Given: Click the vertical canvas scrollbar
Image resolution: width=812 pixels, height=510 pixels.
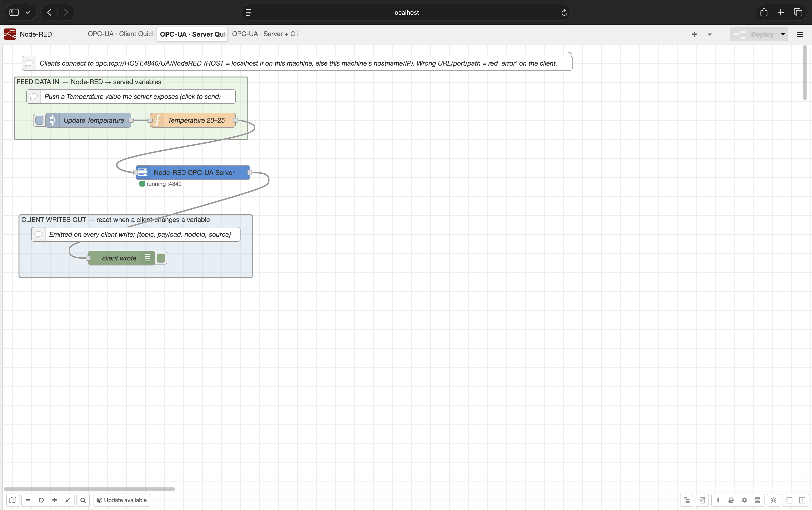Looking at the screenshot, I should 805,73.
